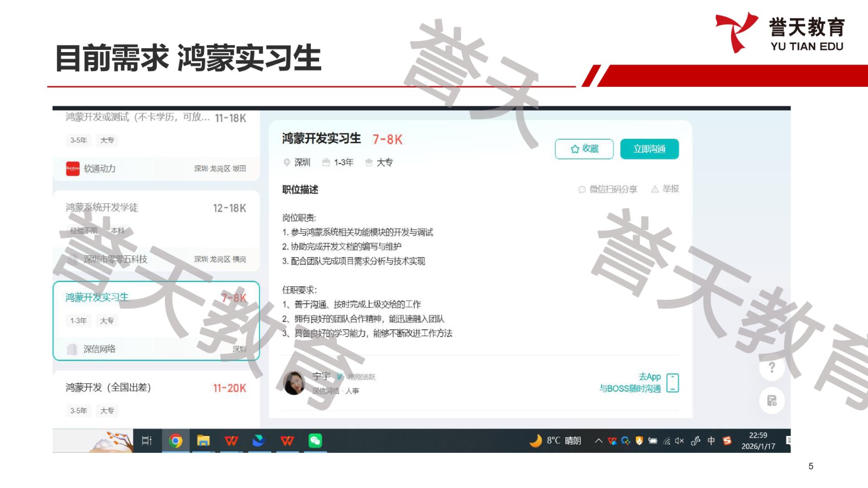Click the 收藏 star button
The image size is (868, 488).
(584, 149)
